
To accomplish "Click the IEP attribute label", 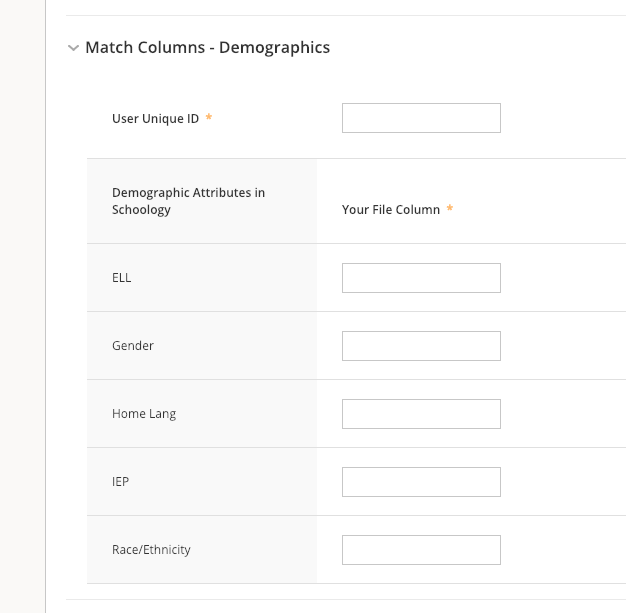I will [x=120, y=482].
